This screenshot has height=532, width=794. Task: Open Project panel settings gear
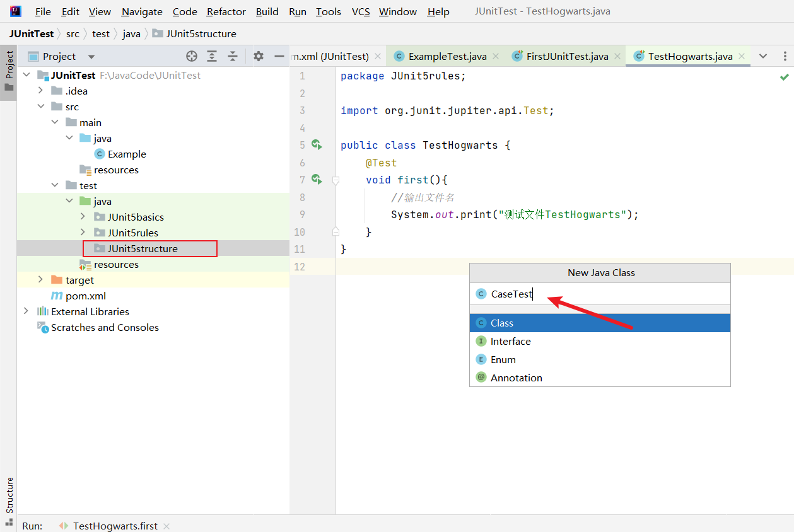point(259,56)
